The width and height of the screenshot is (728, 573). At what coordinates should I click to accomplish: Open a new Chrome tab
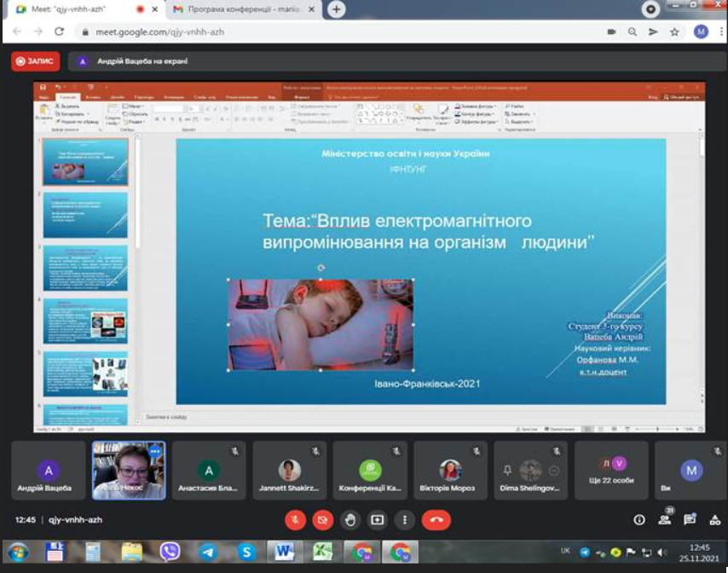[x=337, y=9]
